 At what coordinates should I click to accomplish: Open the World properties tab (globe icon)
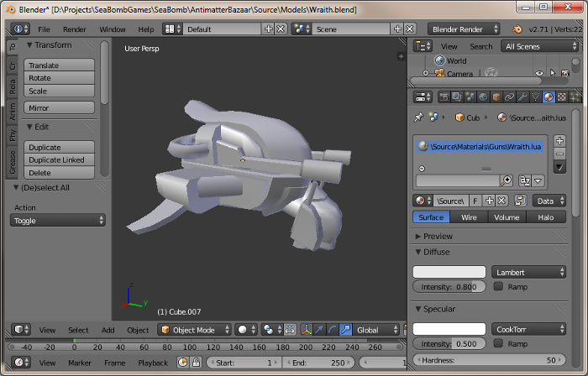(x=483, y=97)
